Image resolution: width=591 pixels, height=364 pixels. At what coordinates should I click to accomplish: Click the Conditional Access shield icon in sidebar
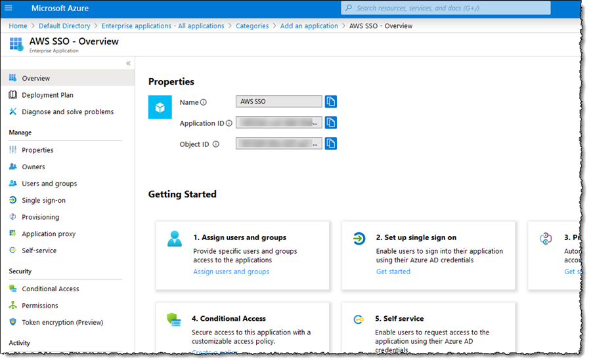pyautogui.click(x=13, y=289)
